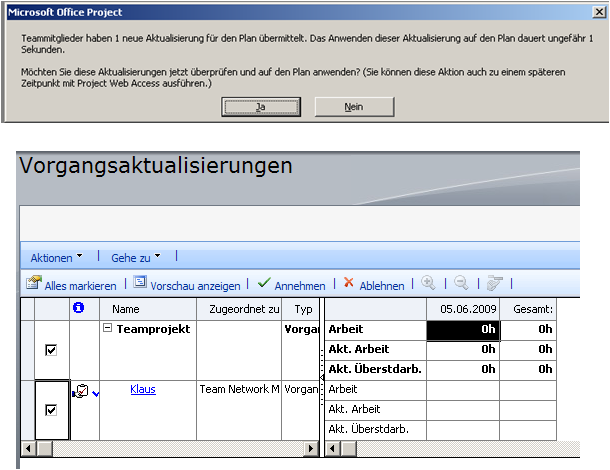The height and width of the screenshot is (470, 610).
Task: Click the Name column header
Action: tap(148, 309)
